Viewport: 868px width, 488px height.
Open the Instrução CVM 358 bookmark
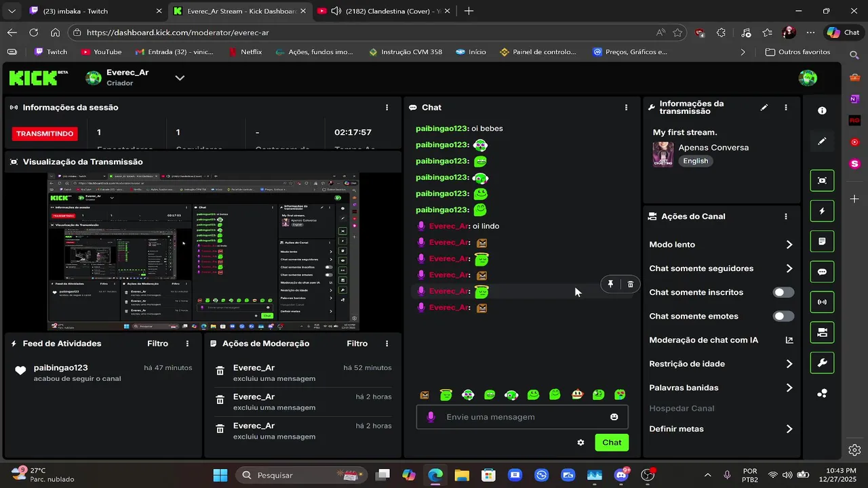pyautogui.click(x=405, y=52)
